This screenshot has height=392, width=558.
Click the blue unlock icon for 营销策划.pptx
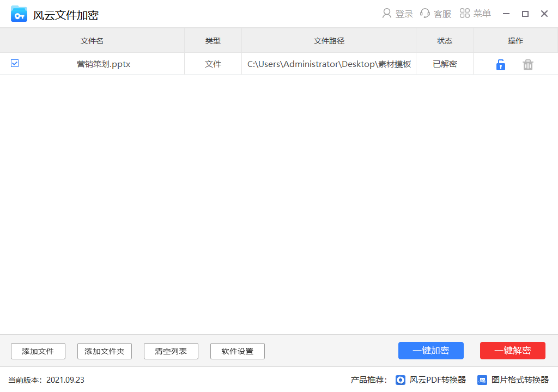tap(500, 65)
